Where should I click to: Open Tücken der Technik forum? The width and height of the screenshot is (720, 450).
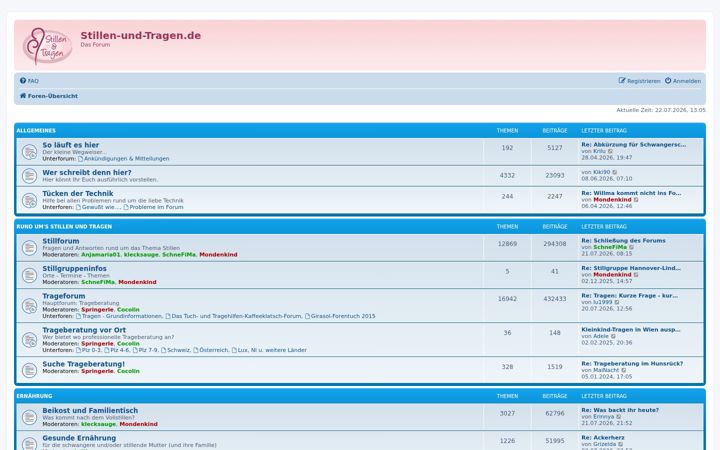point(78,194)
